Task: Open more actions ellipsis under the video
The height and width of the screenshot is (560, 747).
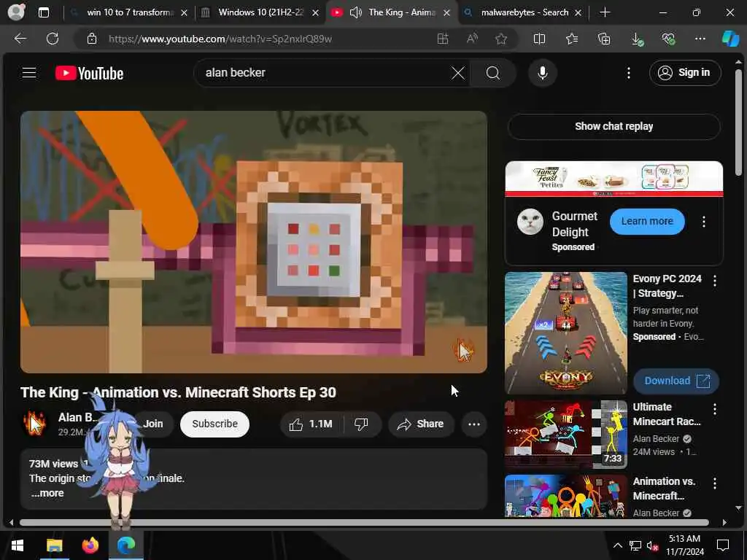Action: click(474, 424)
